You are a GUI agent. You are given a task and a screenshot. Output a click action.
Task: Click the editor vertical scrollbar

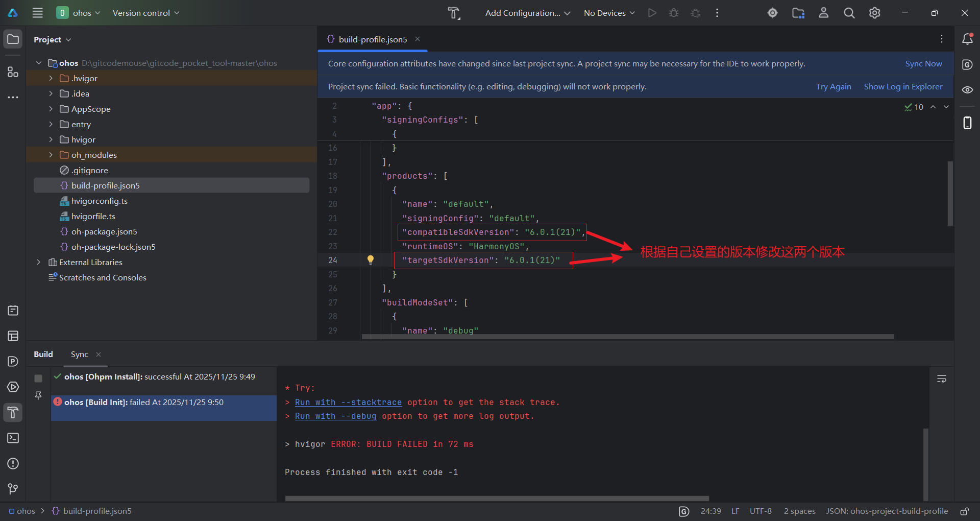(x=950, y=193)
